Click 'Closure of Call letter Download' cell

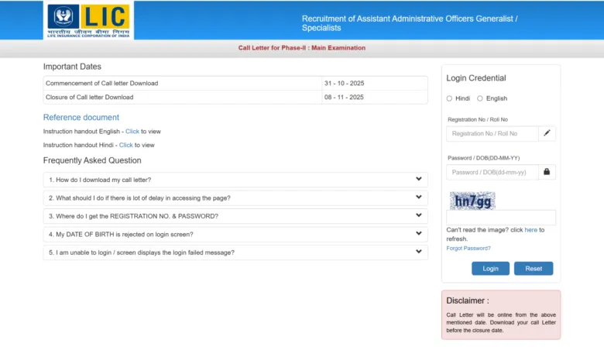[x=183, y=97]
